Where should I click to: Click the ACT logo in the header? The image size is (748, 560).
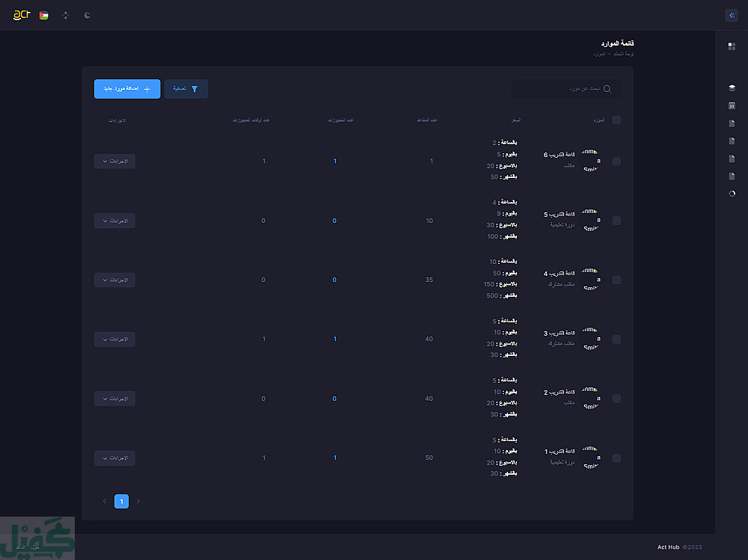click(x=22, y=15)
